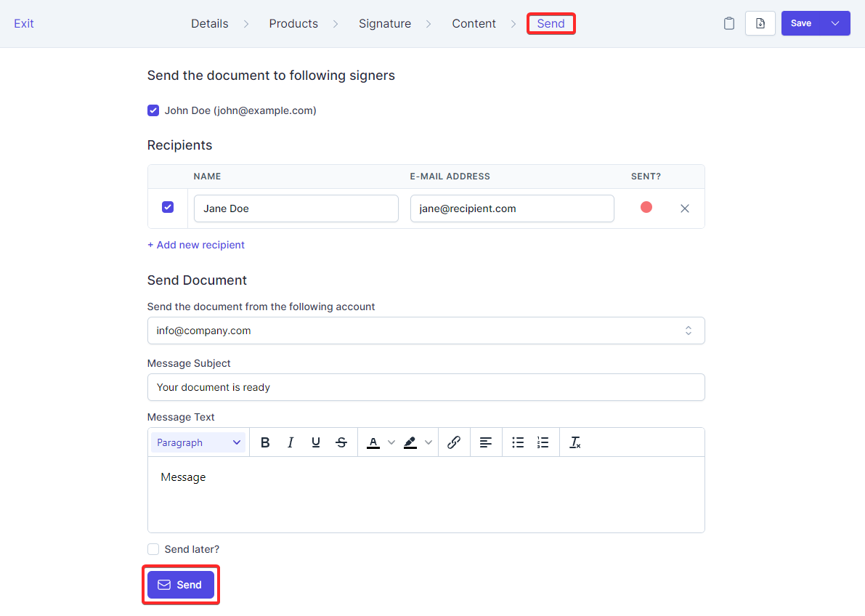This screenshot has height=616, width=865.
Task: Go to the Signature step
Action: 384,23
